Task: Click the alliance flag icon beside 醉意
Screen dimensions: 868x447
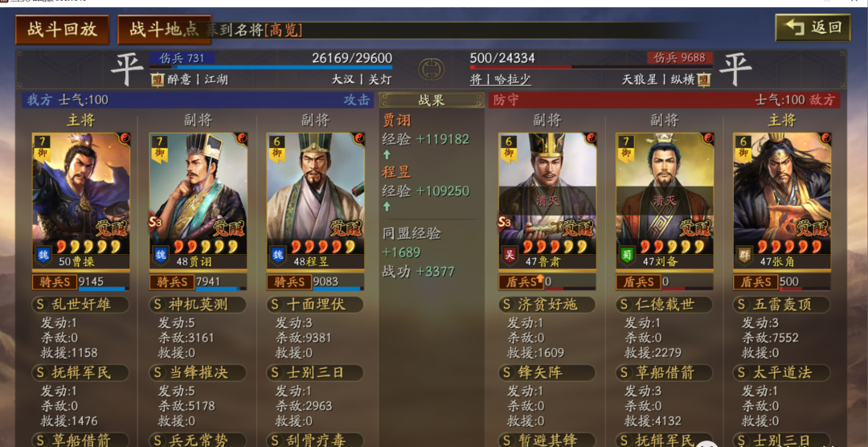Action: tap(158, 80)
